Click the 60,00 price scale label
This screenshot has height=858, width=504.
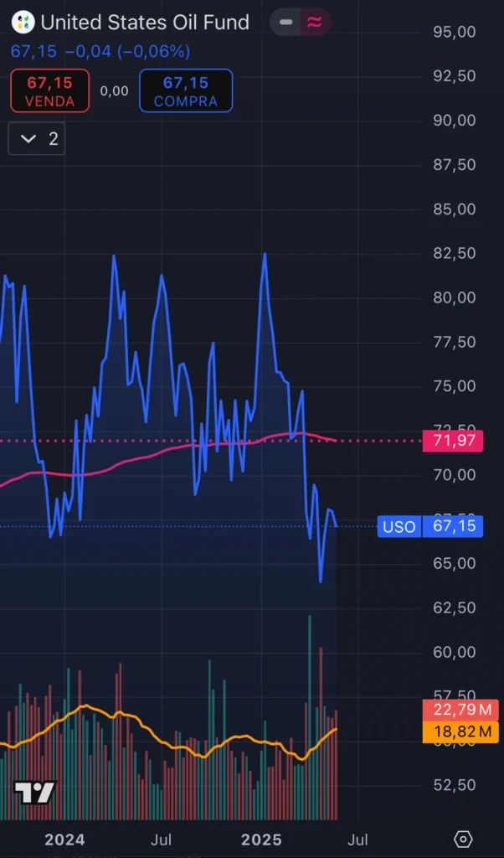pyautogui.click(x=455, y=652)
